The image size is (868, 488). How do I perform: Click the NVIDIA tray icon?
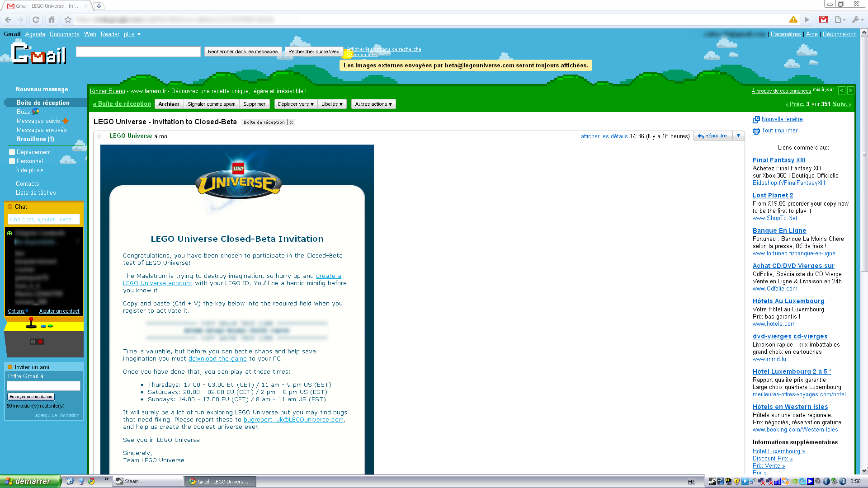tap(794, 481)
